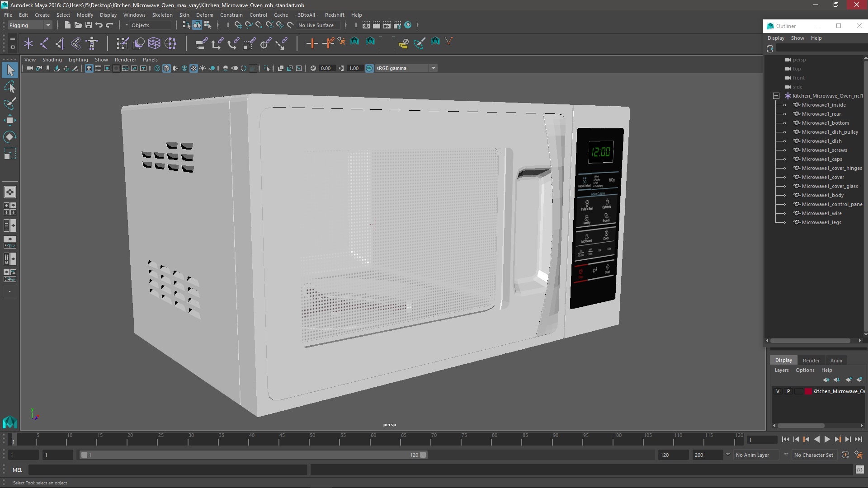
Task: Toggle layer visibility V box
Action: coord(778,391)
